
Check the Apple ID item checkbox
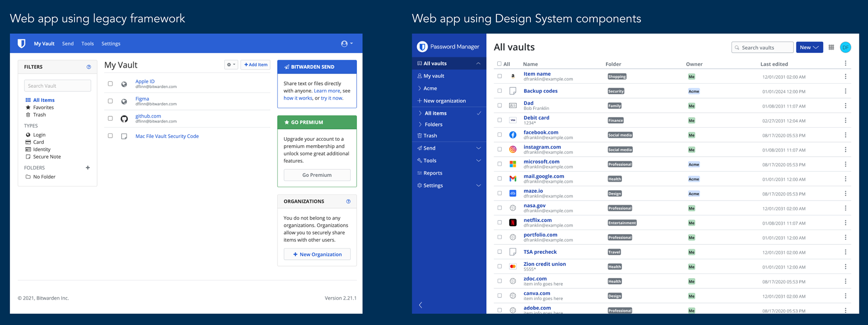pyautogui.click(x=110, y=84)
